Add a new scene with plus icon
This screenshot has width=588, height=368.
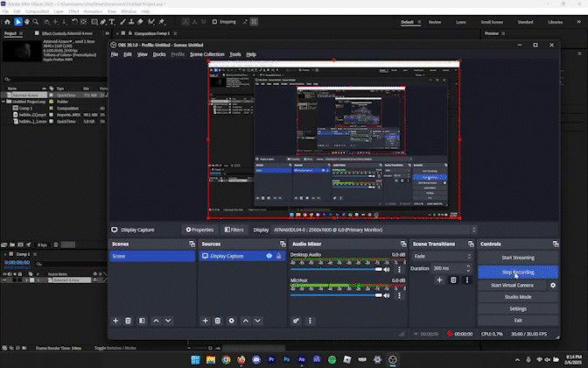(x=115, y=321)
